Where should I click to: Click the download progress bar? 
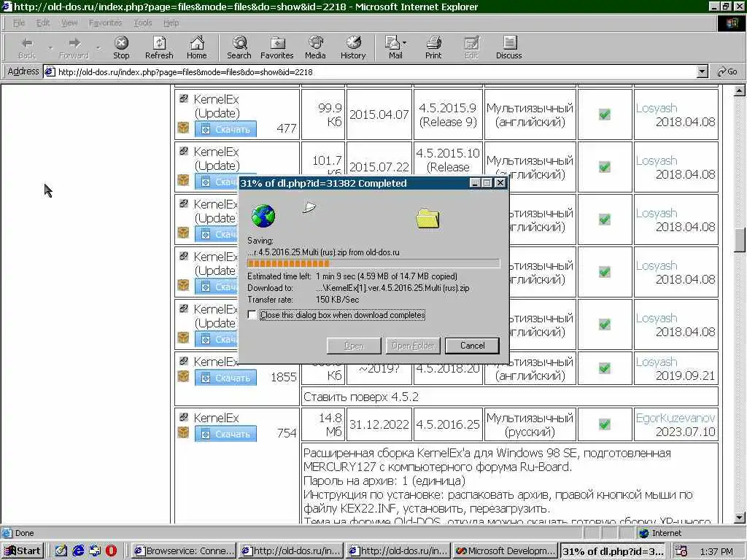pyautogui.click(x=373, y=263)
